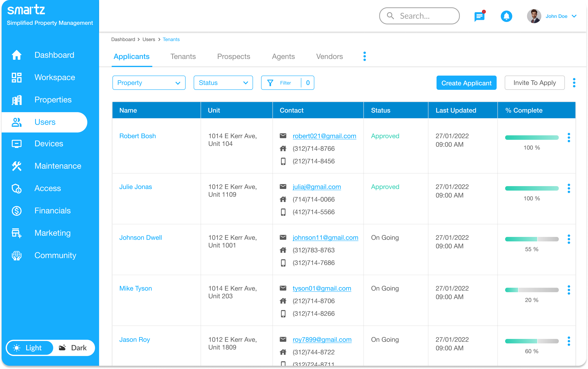
Task: Open more options for Jason Roy row
Action: (x=569, y=341)
